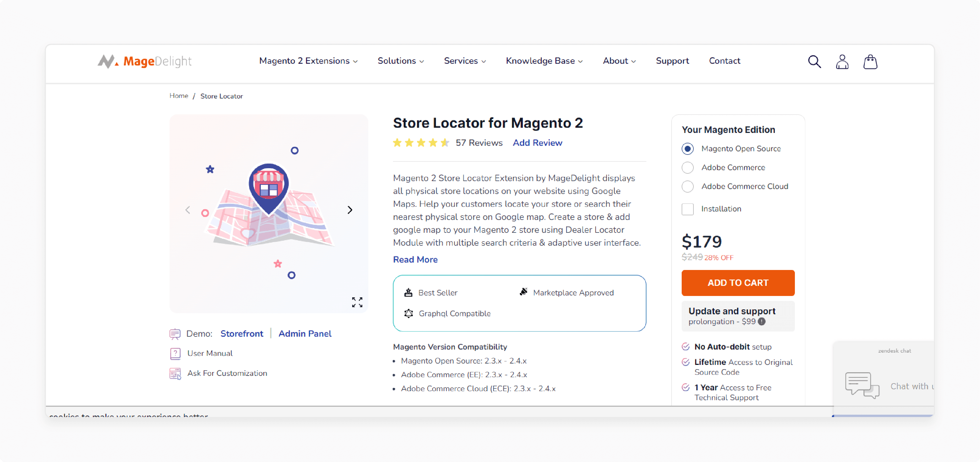Screen dimensions: 980x462
Task: Click Ask For Customization link
Action: 227,373
